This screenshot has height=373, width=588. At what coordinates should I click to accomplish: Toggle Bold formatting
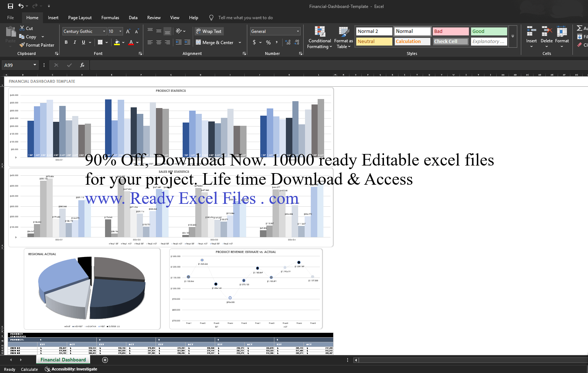pyautogui.click(x=66, y=42)
